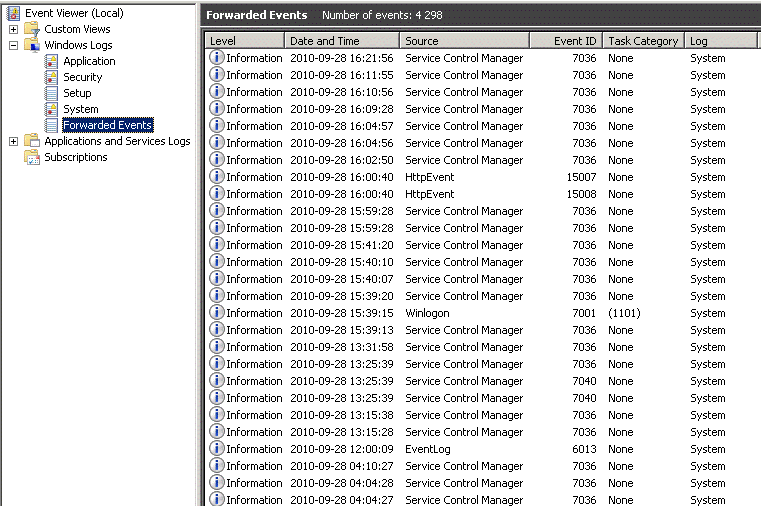Click the System log icon in tree
The image size is (761, 506).
[51, 109]
